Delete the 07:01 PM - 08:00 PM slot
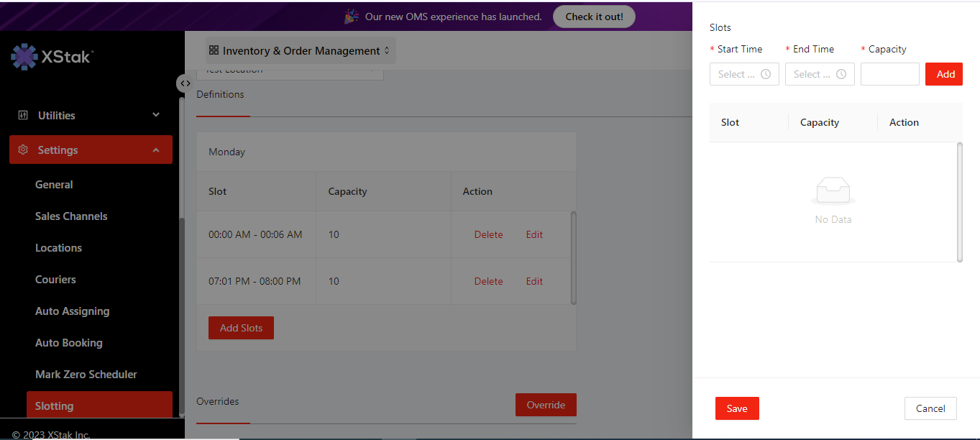The height and width of the screenshot is (440, 980). click(x=488, y=281)
